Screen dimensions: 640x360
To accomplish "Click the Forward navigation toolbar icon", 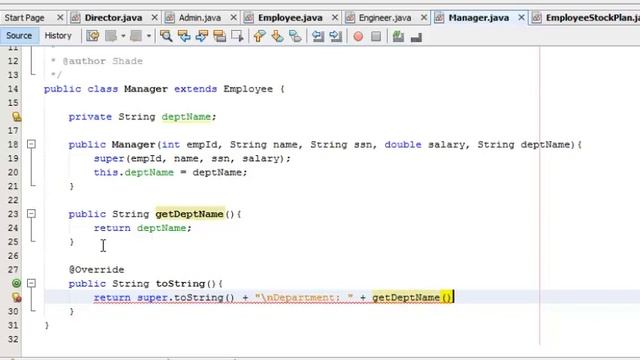I will point(136,36).
